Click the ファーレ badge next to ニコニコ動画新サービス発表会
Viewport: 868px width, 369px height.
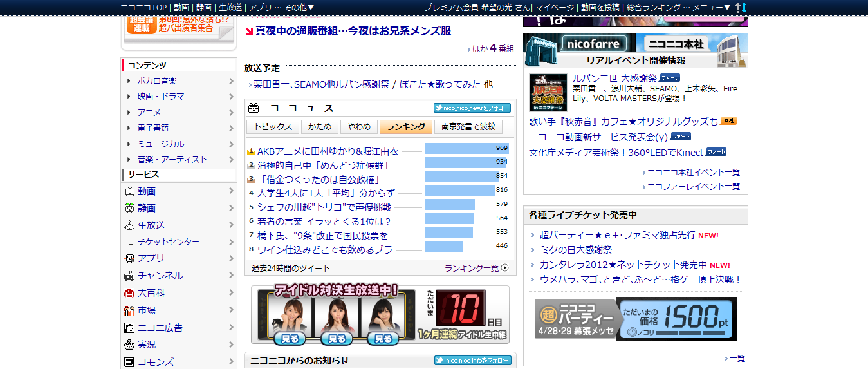(x=681, y=137)
